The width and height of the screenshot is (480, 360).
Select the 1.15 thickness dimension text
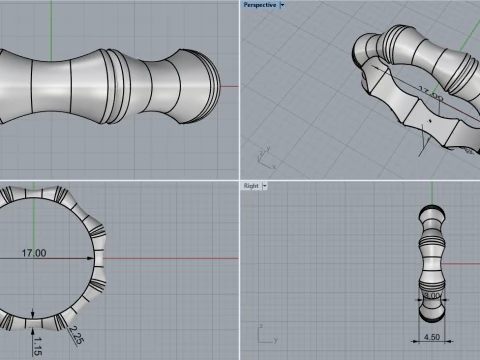coord(38,346)
